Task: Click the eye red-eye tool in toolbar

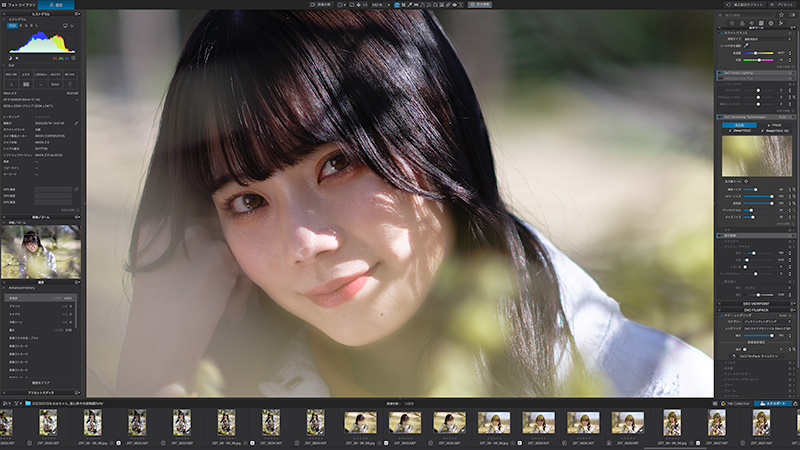Action: (454, 5)
